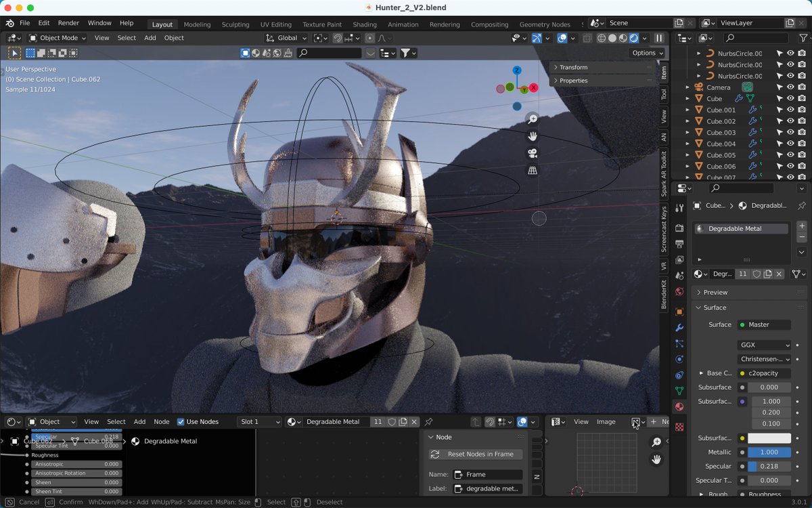Click the pan hand icon in the image editor

point(656,460)
